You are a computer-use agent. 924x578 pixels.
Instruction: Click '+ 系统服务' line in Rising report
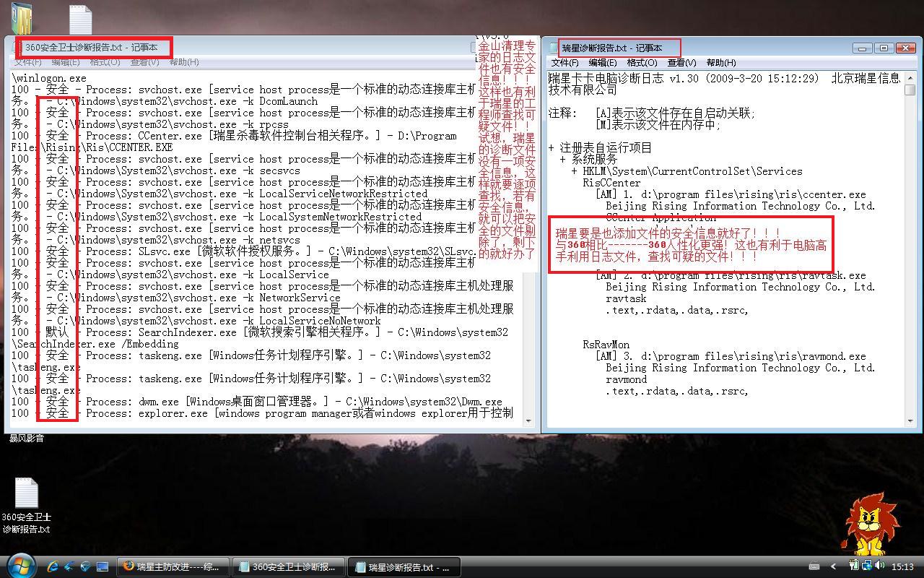coord(589,159)
